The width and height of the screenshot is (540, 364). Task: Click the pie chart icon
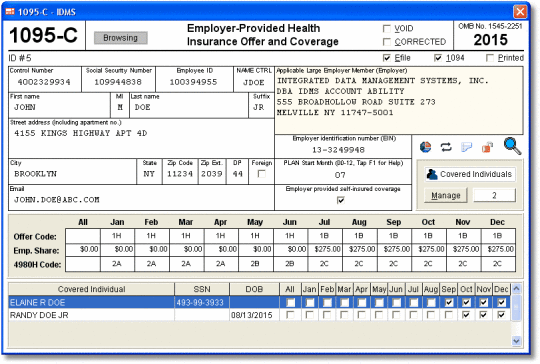[x=426, y=147]
